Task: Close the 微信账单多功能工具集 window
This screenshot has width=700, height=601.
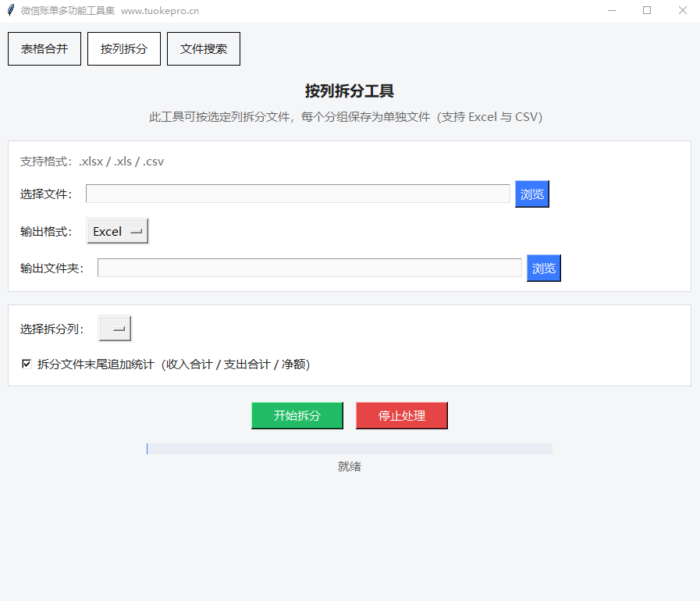Action: point(682,11)
